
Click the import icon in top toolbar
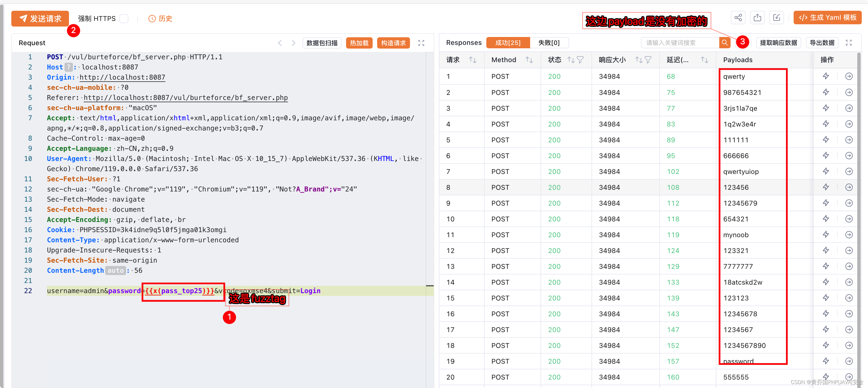tap(776, 18)
